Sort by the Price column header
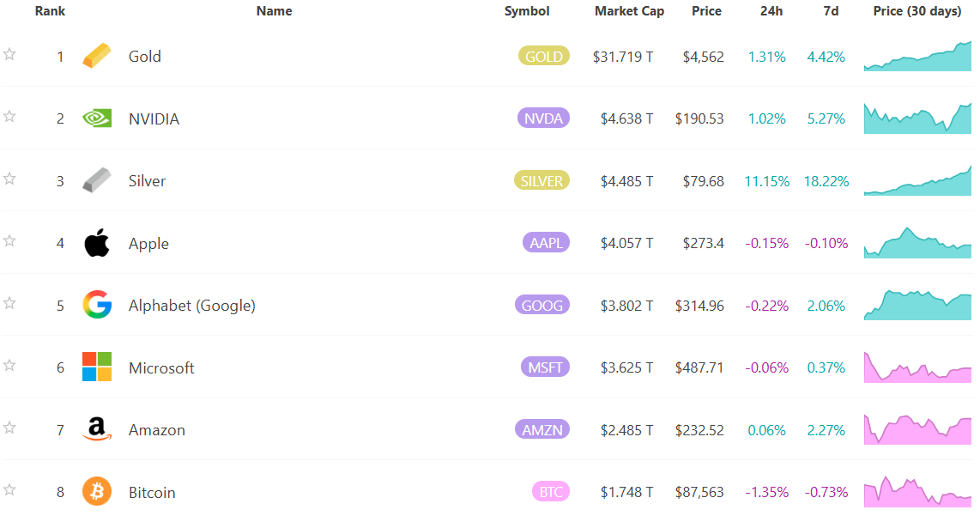 click(x=706, y=10)
